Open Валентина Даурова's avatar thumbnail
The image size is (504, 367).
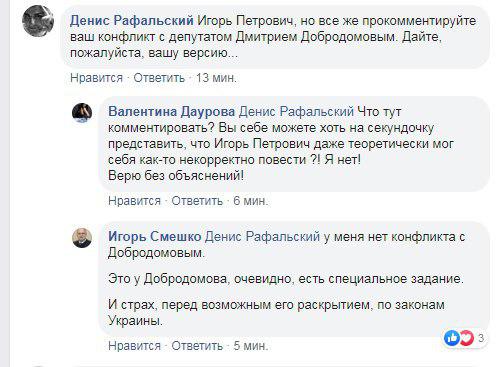pyautogui.click(x=82, y=113)
